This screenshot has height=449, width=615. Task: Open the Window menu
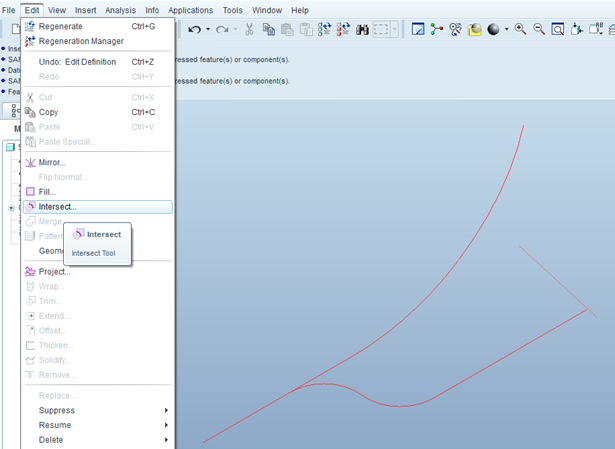click(x=267, y=10)
